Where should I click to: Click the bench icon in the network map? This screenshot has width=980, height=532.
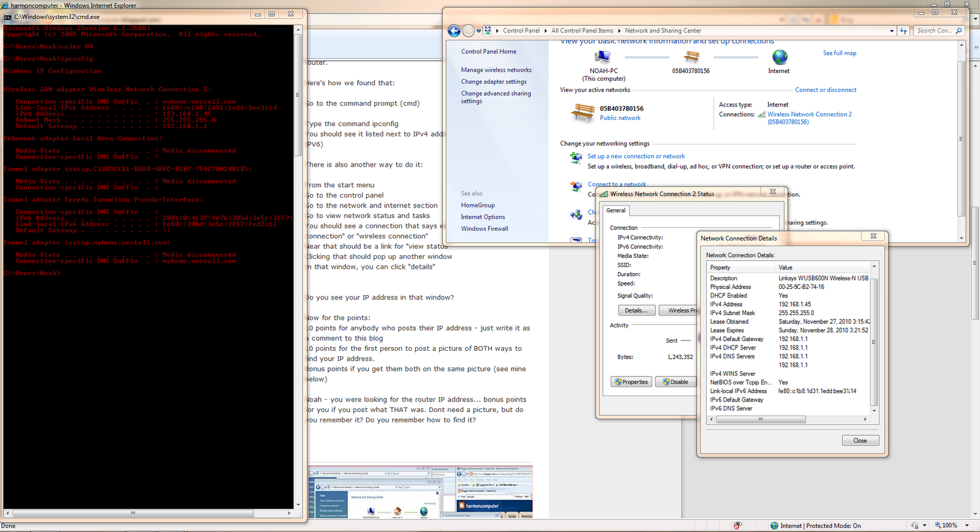point(692,57)
